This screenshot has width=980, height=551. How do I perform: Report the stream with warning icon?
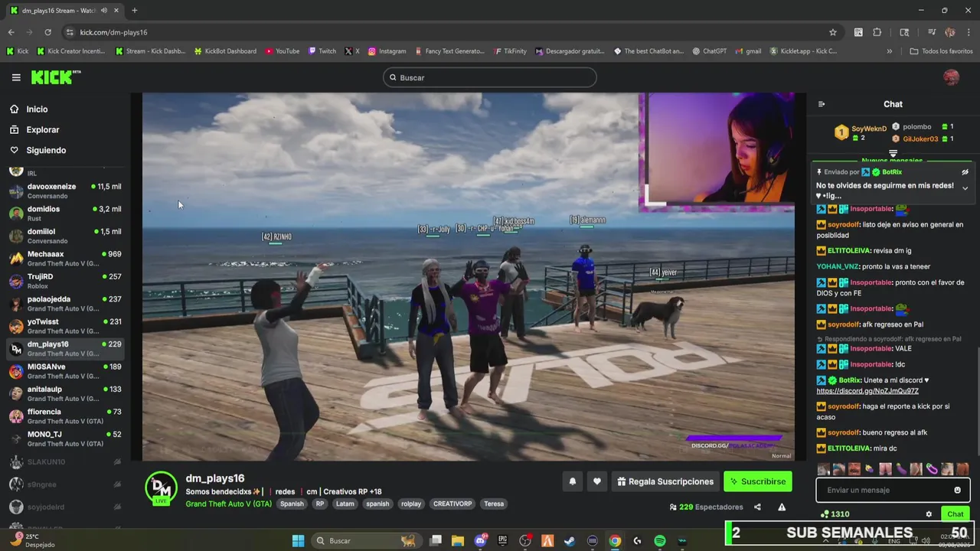[782, 507]
